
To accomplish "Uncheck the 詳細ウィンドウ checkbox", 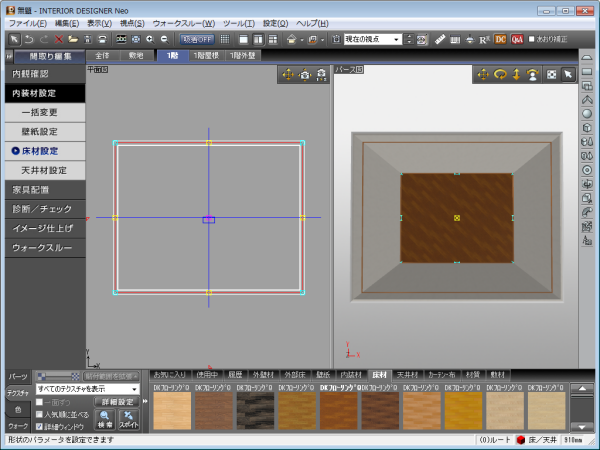I will pyautogui.click(x=39, y=425).
